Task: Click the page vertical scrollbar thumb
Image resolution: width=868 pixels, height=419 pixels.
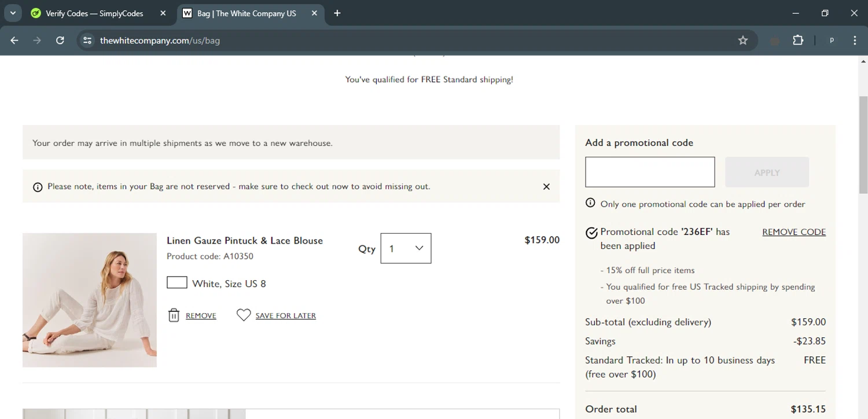Action: (x=863, y=145)
